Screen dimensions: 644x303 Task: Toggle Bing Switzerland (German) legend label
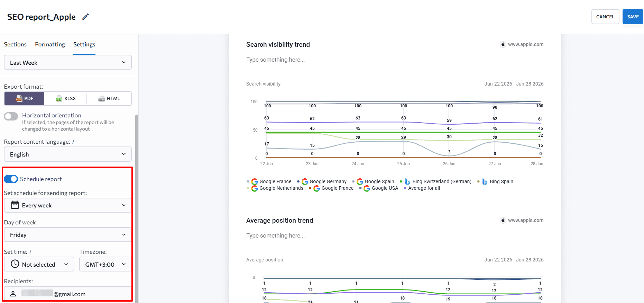(x=442, y=181)
